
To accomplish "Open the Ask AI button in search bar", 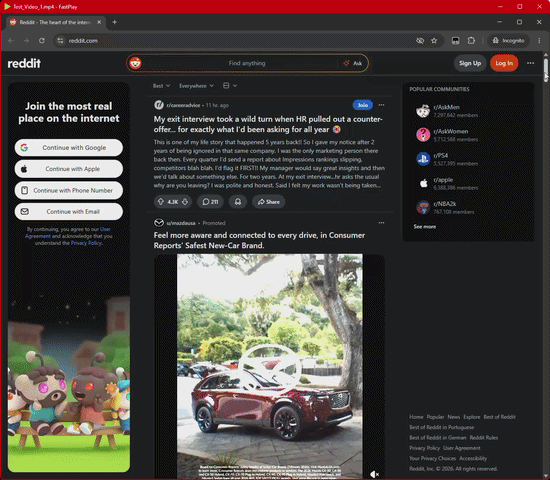I will [x=353, y=63].
